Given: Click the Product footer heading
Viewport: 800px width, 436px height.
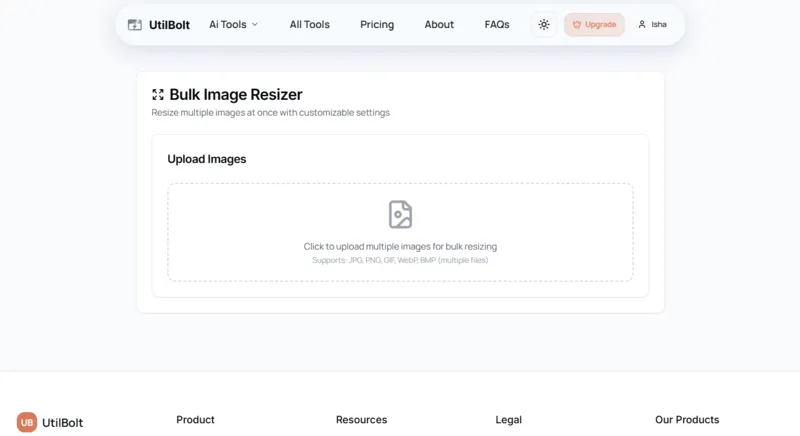Looking at the screenshot, I should [195, 420].
